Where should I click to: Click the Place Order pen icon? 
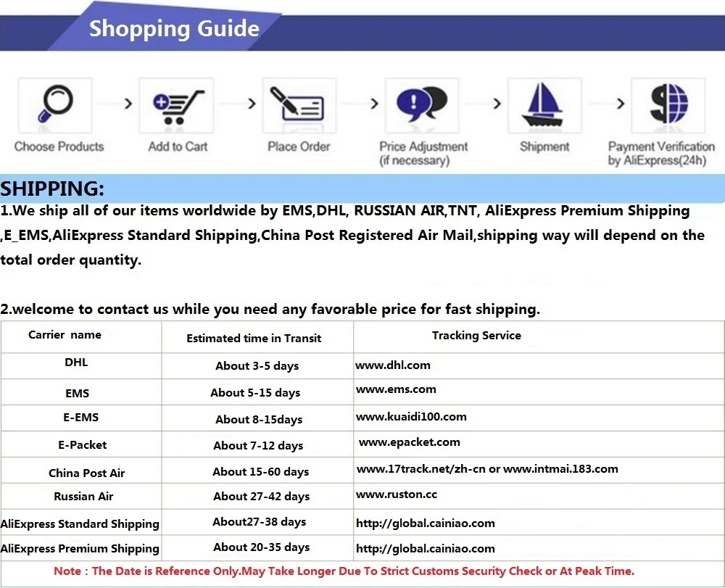(x=297, y=104)
